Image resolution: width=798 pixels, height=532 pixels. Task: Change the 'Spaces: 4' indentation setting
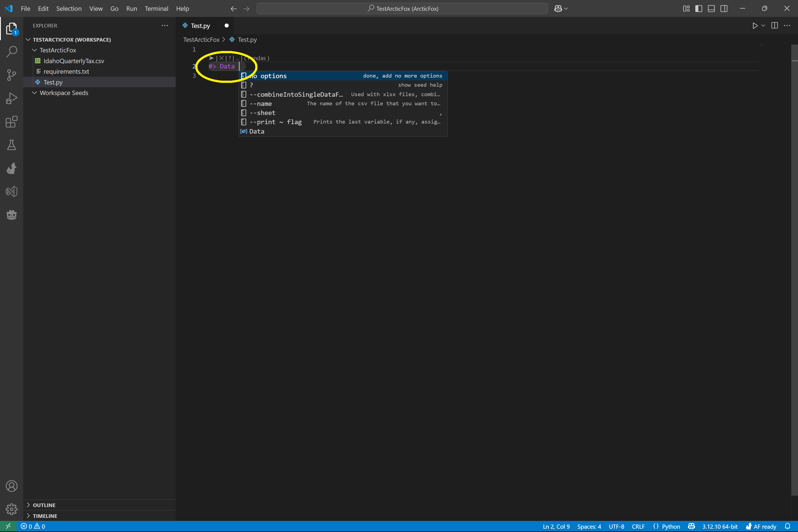[589, 526]
